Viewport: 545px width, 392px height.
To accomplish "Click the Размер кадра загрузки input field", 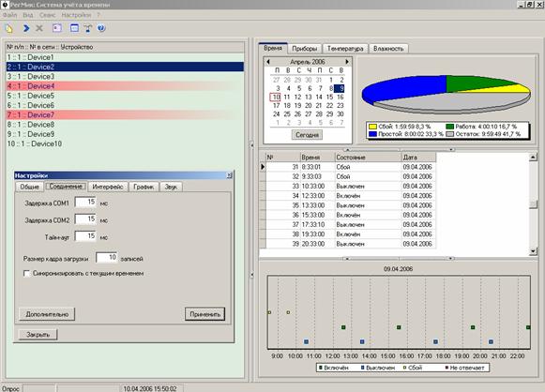I will (x=106, y=258).
